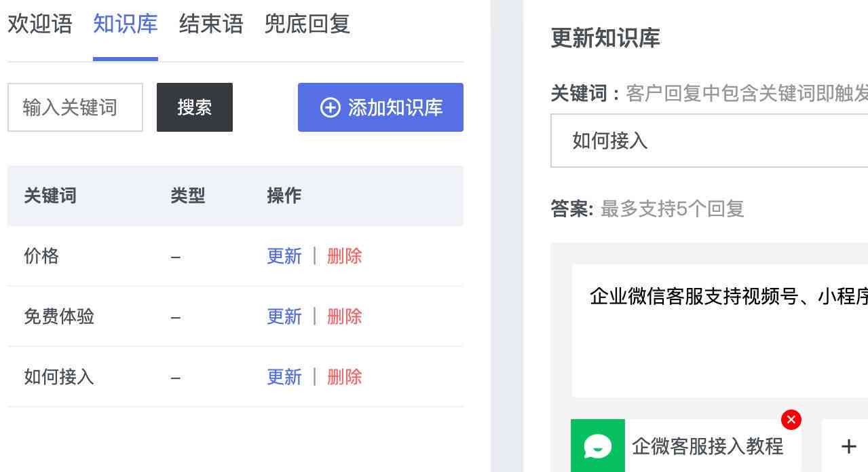Click the 添加知识库 button

coord(381,107)
